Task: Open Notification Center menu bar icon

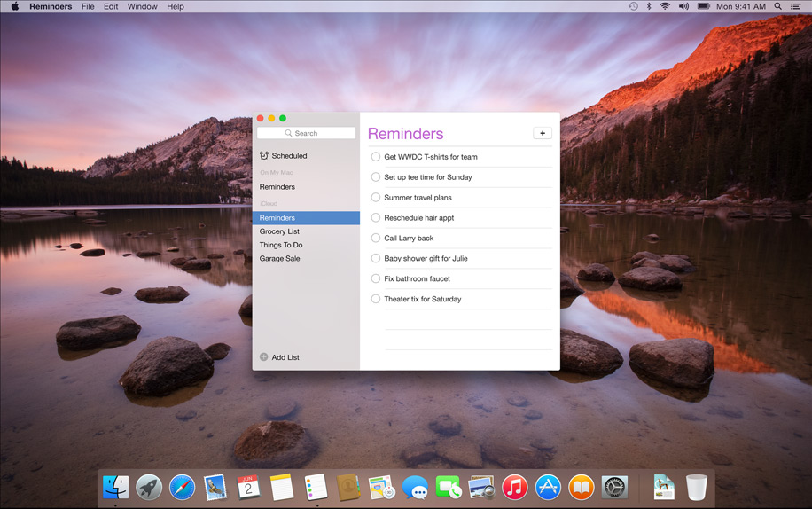Action: [x=796, y=6]
